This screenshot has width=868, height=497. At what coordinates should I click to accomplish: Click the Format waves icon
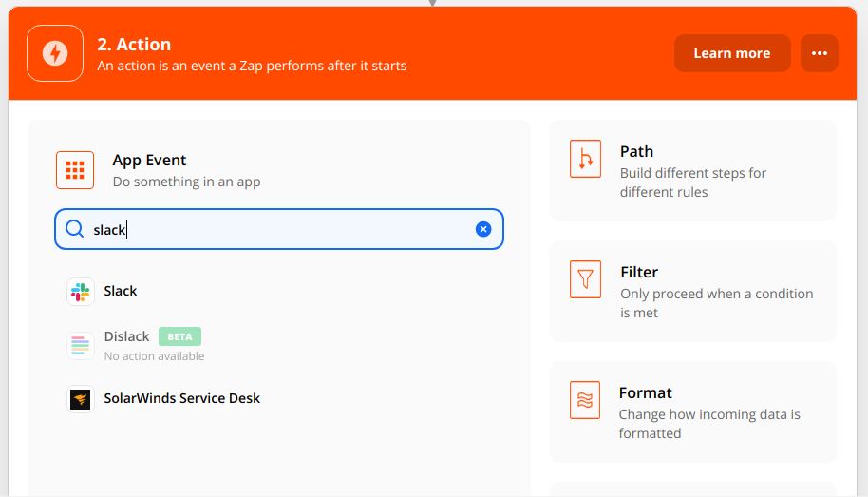pos(585,400)
